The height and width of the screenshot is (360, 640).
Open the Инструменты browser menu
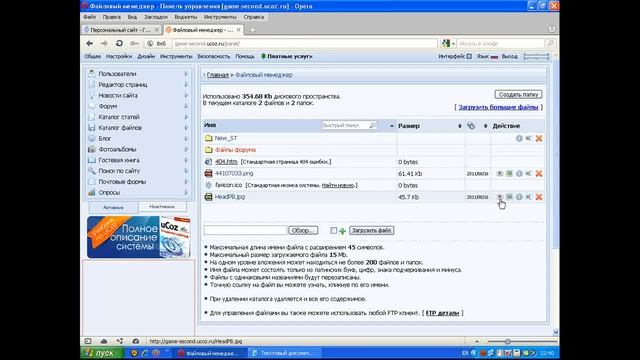click(220, 17)
